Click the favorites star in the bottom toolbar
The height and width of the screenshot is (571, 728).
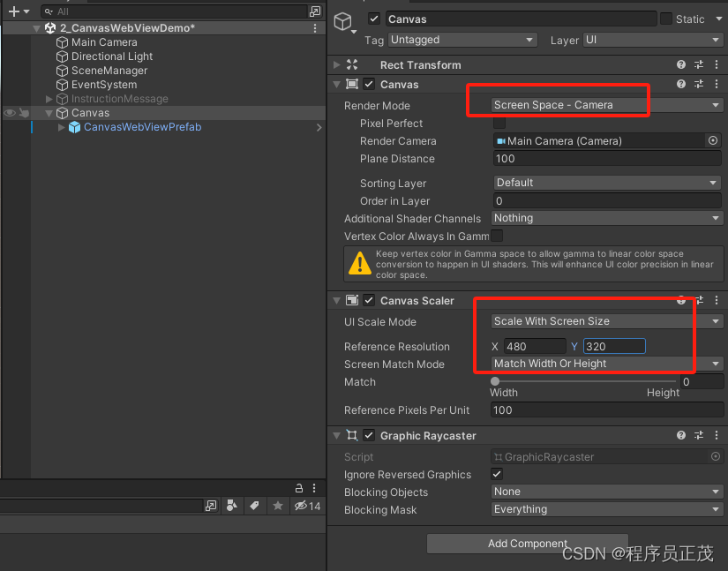tap(276, 506)
